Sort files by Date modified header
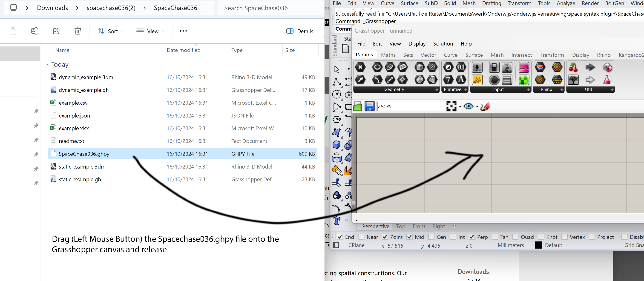Viewport: 644px width, 281px height. [x=183, y=50]
